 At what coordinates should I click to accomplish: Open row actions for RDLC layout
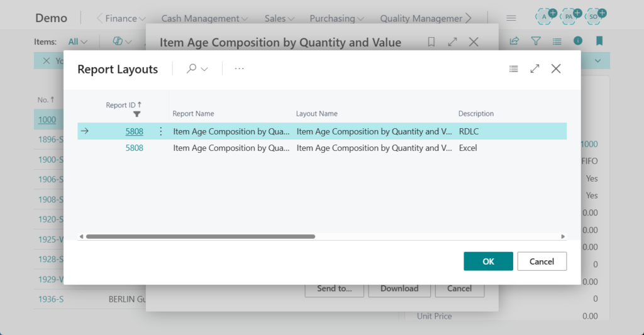point(160,131)
